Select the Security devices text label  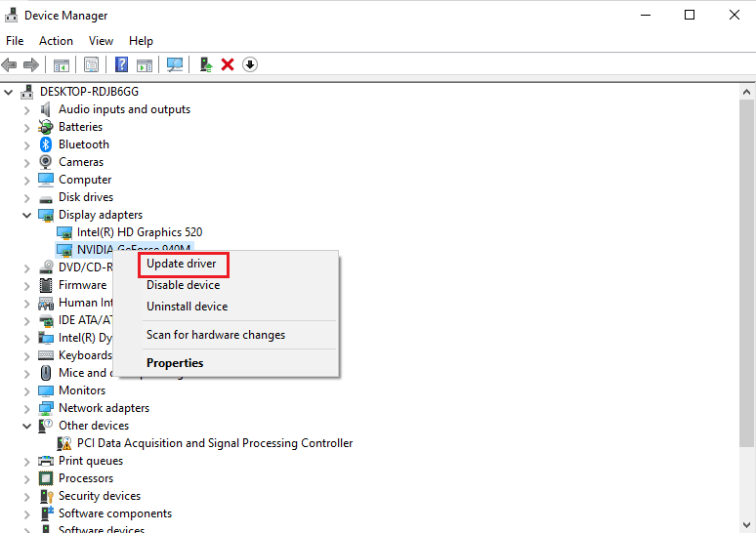coord(100,496)
